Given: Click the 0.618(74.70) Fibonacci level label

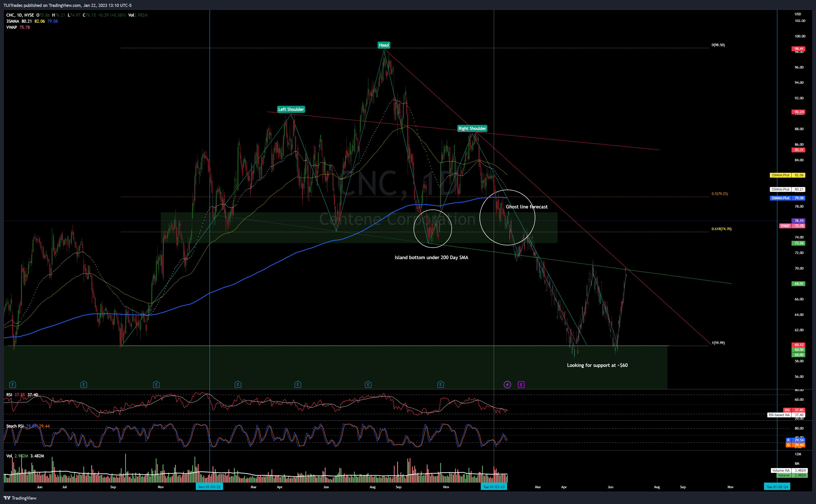Looking at the screenshot, I should point(722,229).
